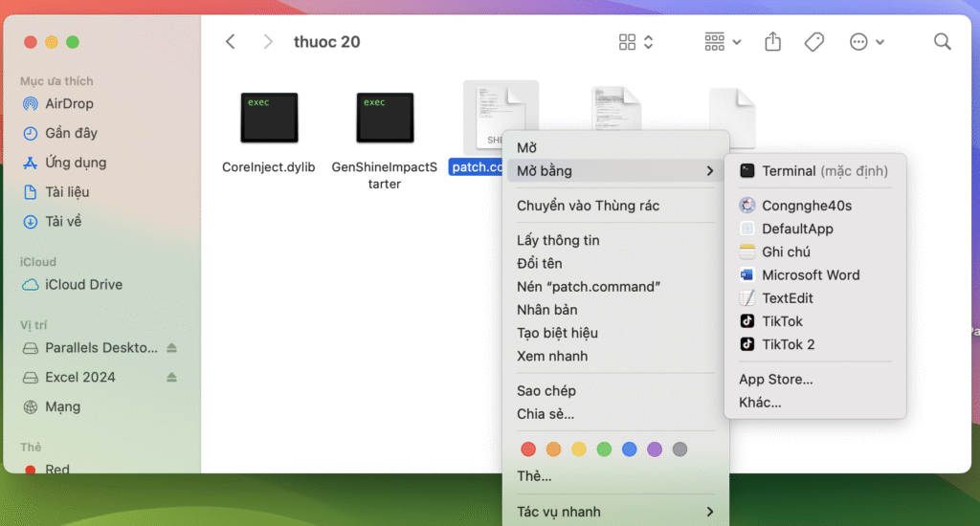Select the GenShineImpactStarter exec icon
This screenshot has width=980, height=526.
click(x=385, y=118)
